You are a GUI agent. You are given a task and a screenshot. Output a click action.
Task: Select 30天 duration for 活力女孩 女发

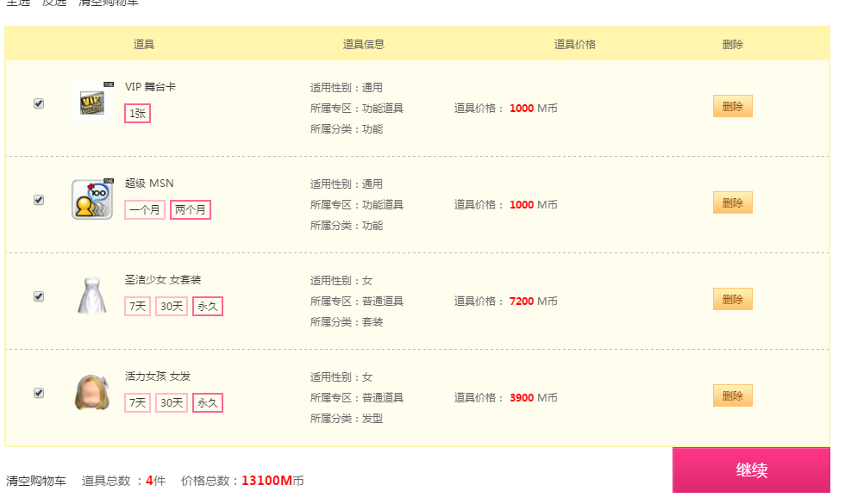(x=172, y=402)
